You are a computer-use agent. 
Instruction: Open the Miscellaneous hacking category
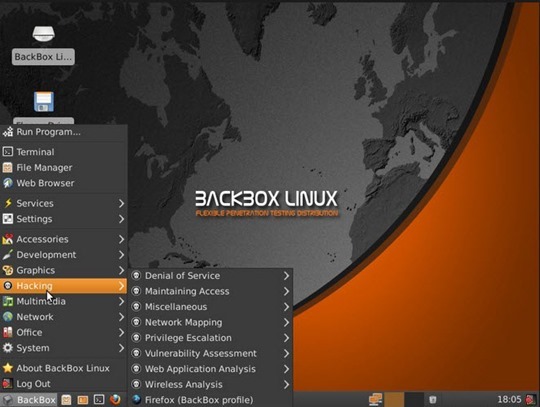pyautogui.click(x=211, y=307)
